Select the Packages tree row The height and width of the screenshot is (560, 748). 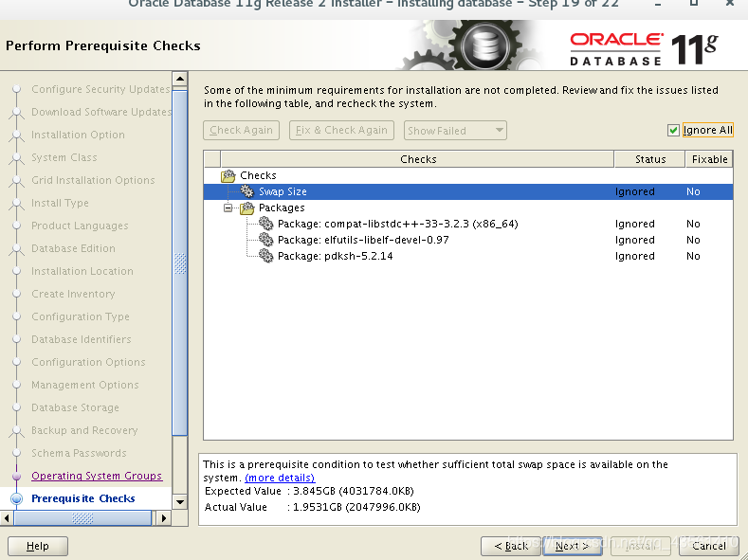[x=468, y=208]
